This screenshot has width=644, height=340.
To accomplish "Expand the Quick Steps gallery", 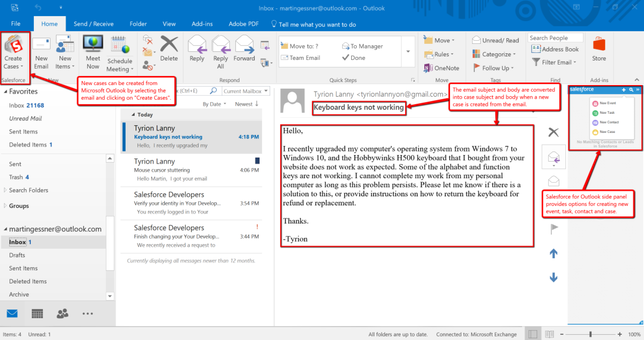I will point(408,52).
